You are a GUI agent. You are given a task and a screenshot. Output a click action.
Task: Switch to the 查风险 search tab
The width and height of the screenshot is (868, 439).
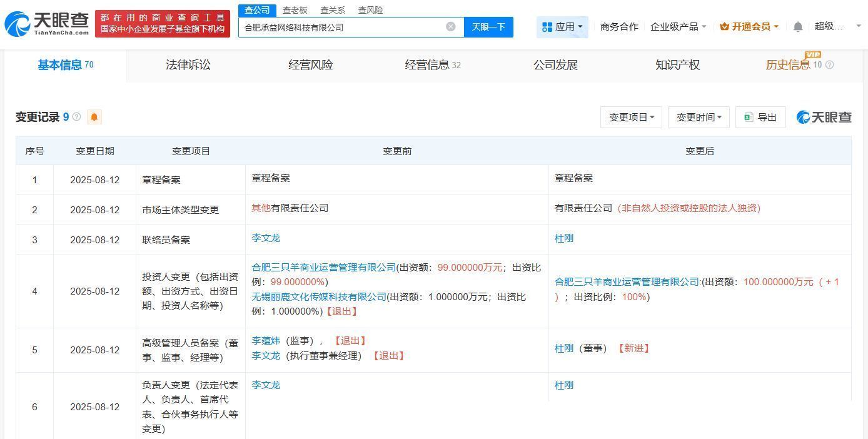click(370, 10)
